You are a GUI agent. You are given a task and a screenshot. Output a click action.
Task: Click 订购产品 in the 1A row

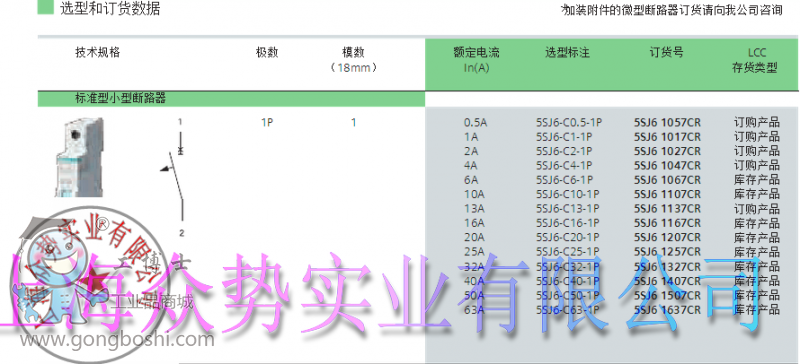757,137
